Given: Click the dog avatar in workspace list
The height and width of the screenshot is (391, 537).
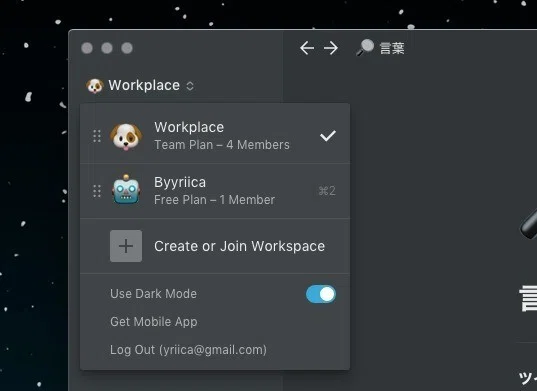Looking at the screenshot, I should [126, 136].
